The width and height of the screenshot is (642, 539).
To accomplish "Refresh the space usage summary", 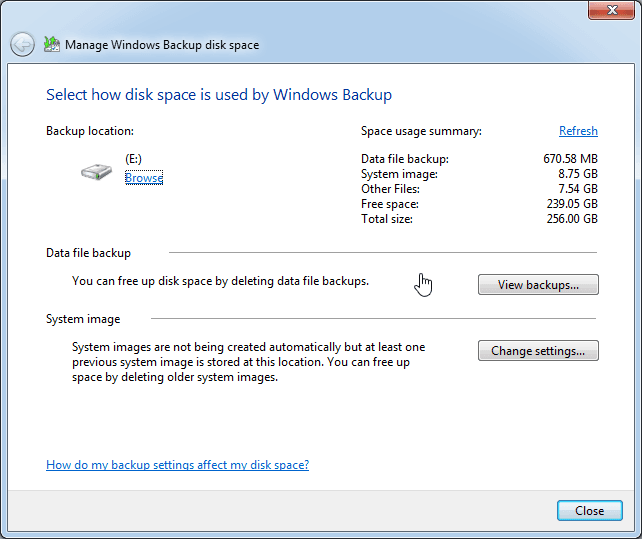I will point(578,131).
